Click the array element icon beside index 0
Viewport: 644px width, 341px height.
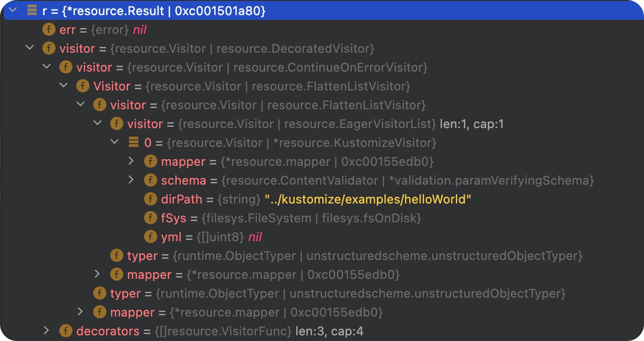click(x=134, y=142)
